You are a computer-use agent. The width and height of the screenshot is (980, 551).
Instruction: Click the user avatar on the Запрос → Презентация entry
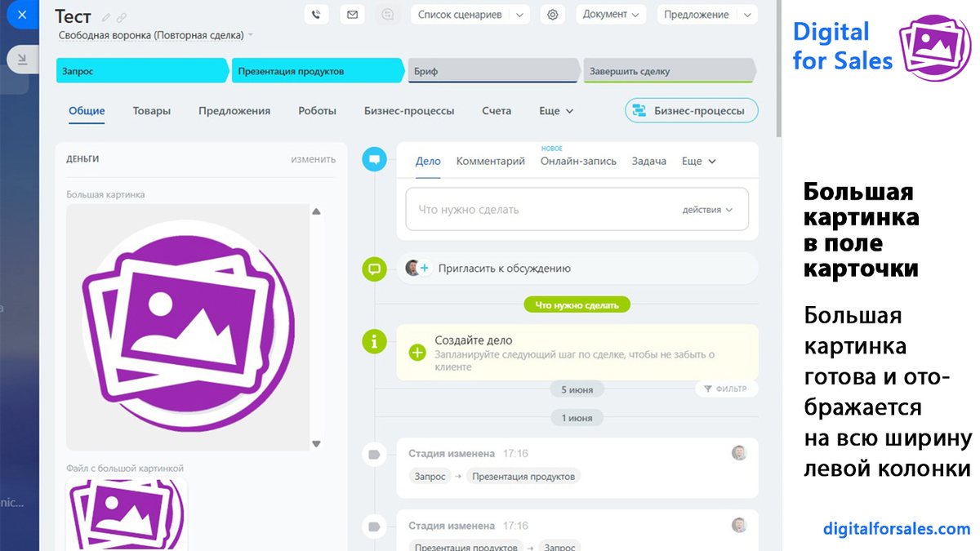click(x=739, y=453)
